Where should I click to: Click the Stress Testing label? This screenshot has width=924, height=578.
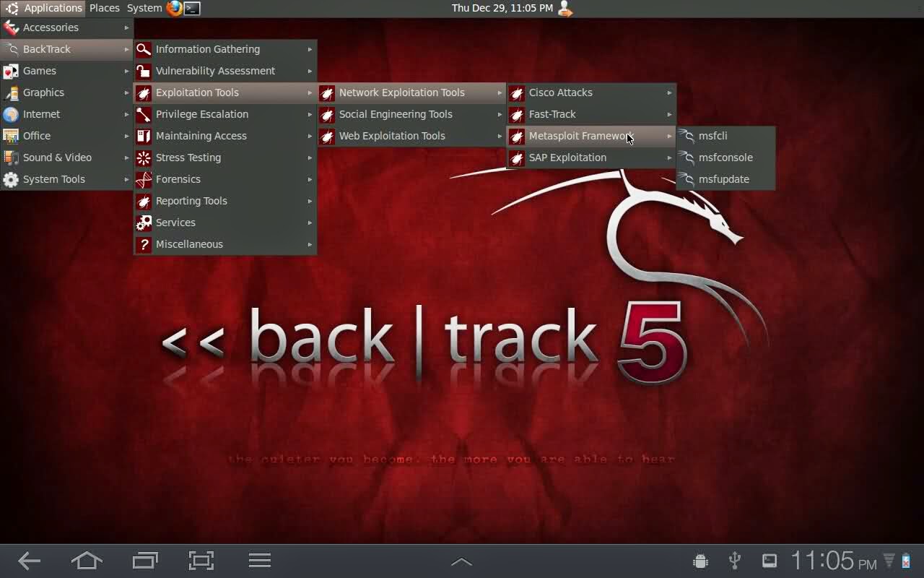pos(188,158)
